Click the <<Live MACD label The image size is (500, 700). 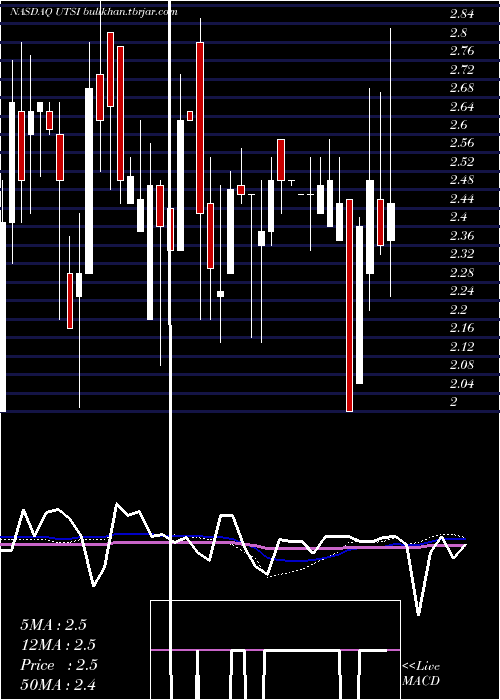[421, 673]
